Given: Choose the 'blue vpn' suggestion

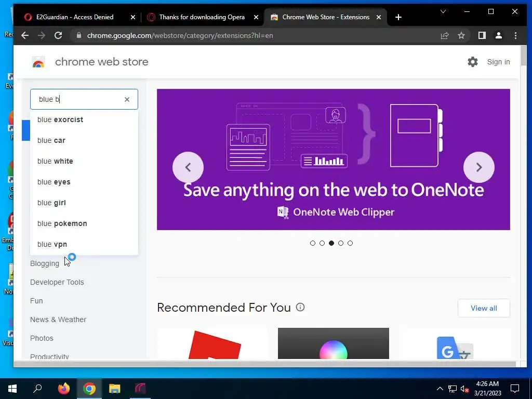Looking at the screenshot, I should 84,244.
